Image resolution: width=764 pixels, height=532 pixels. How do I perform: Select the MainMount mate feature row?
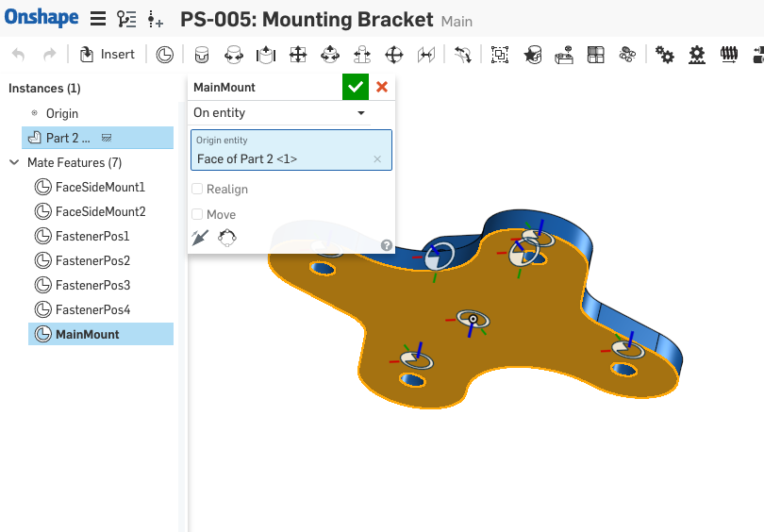click(101, 334)
